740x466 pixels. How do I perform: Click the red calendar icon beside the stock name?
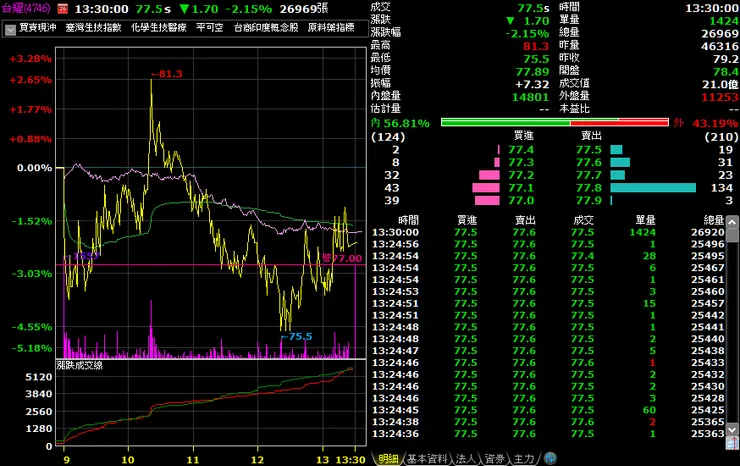(x=62, y=9)
